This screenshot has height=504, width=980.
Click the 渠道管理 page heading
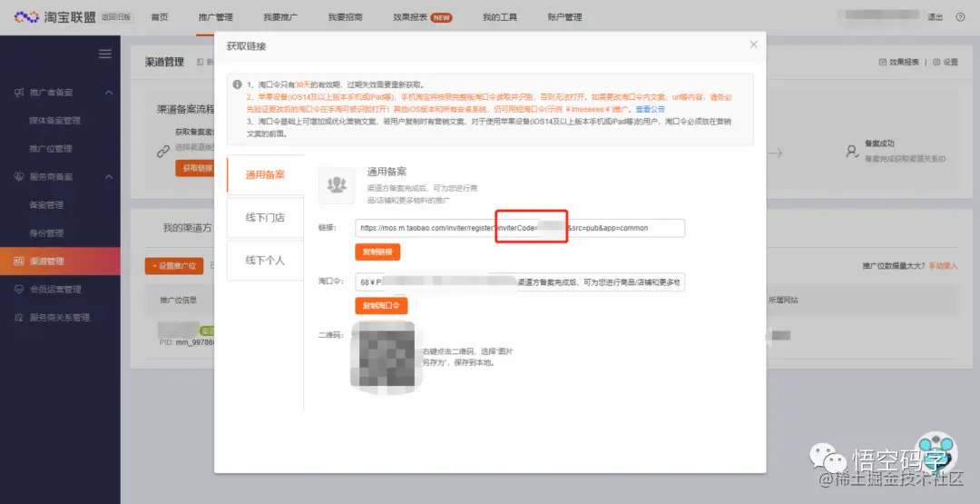[x=165, y=62]
